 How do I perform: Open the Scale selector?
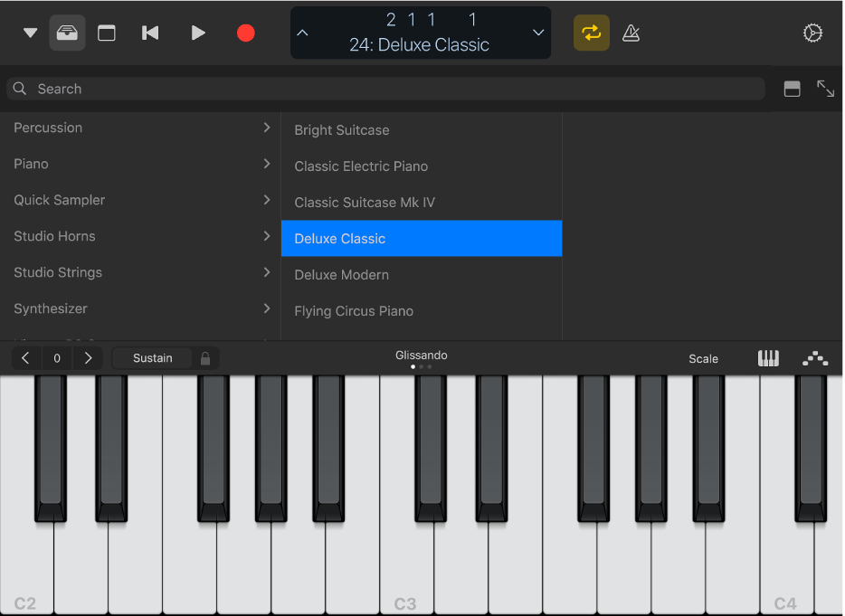click(x=704, y=358)
